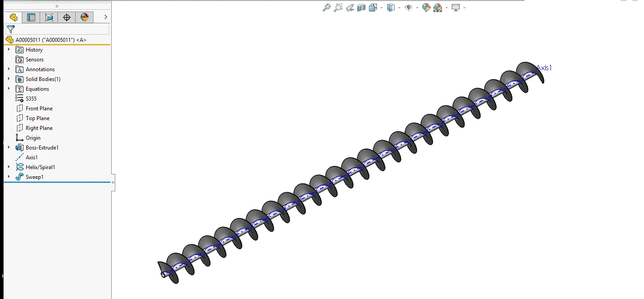Click the Edit Appearance color ball icon
This screenshot has width=644, height=299.
(x=426, y=8)
